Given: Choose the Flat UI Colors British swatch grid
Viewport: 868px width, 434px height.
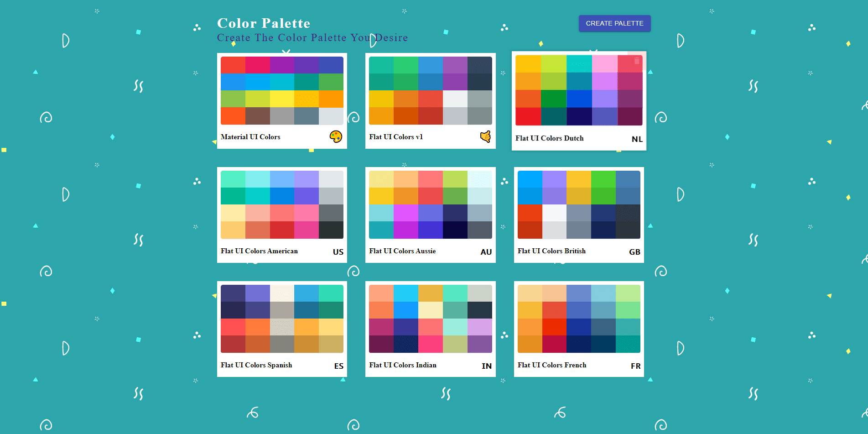Looking at the screenshot, I should tap(579, 205).
